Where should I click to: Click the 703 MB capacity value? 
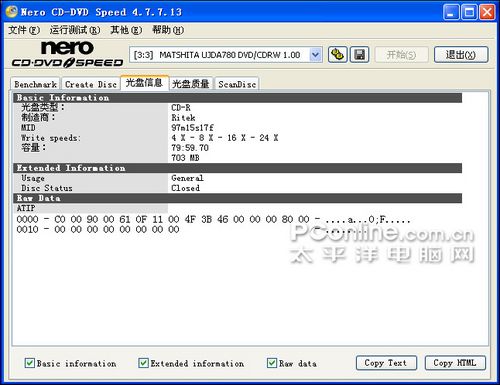185,158
